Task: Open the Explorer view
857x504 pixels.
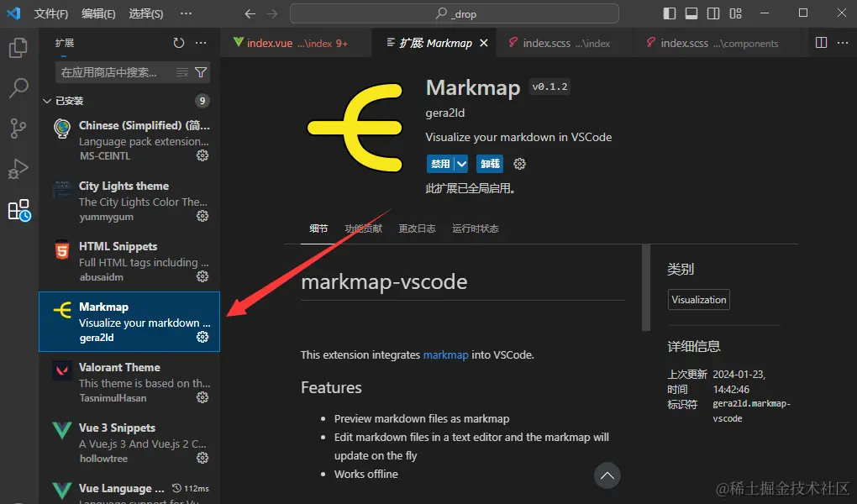Action: click(17, 49)
